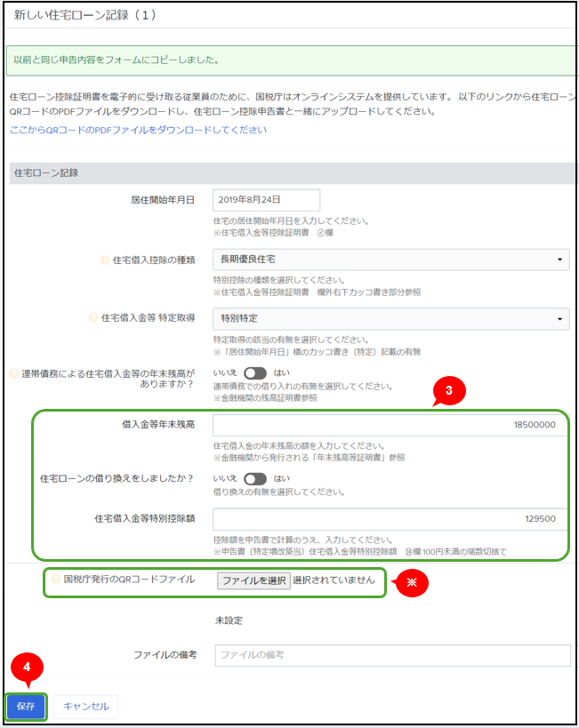Click help icon beside 住宅借入控除の種類
This screenshot has height=728, width=579.
click(x=105, y=260)
